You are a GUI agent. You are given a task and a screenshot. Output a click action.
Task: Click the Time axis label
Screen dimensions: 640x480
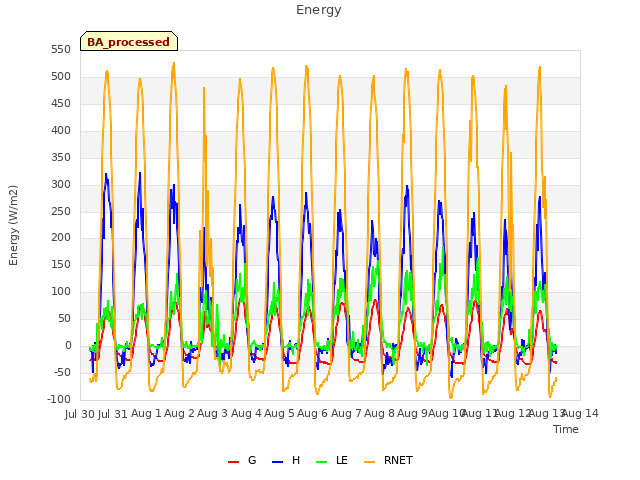coord(566,429)
